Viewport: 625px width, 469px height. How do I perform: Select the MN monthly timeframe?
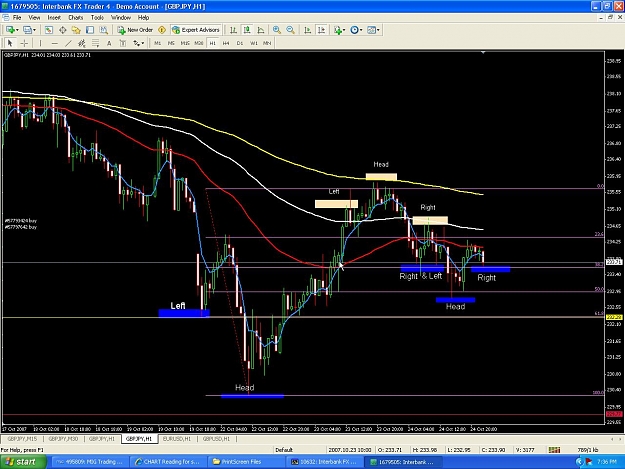point(267,43)
